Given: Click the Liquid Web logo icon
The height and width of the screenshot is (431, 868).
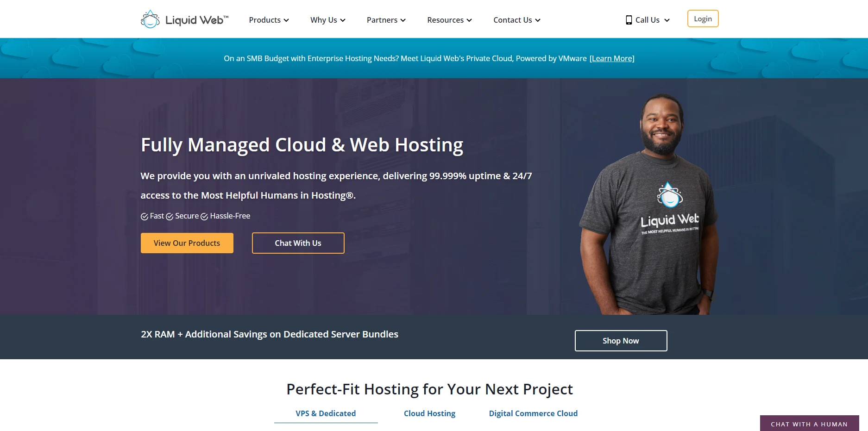Looking at the screenshot, I should pyautogui.click(x=150, y=19).
